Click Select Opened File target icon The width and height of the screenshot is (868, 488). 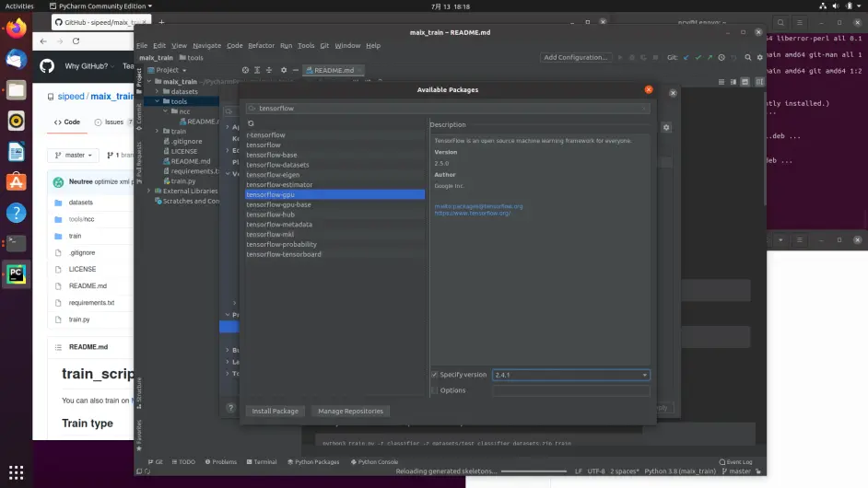point(245,70)
